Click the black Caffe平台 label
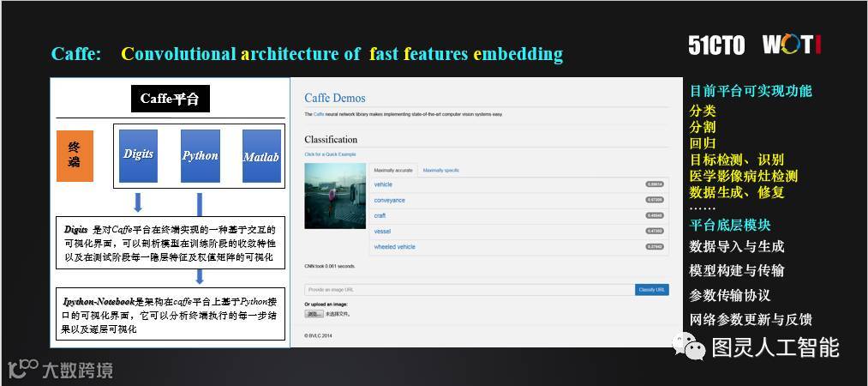The width and height of the screenshot is (868, 386). [170, 99]
